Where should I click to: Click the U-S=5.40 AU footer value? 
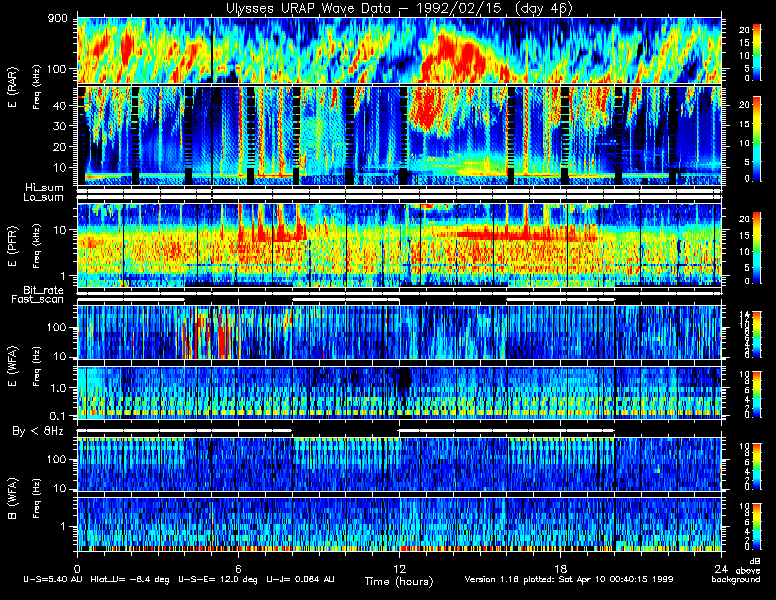click(x=53, y=579)
